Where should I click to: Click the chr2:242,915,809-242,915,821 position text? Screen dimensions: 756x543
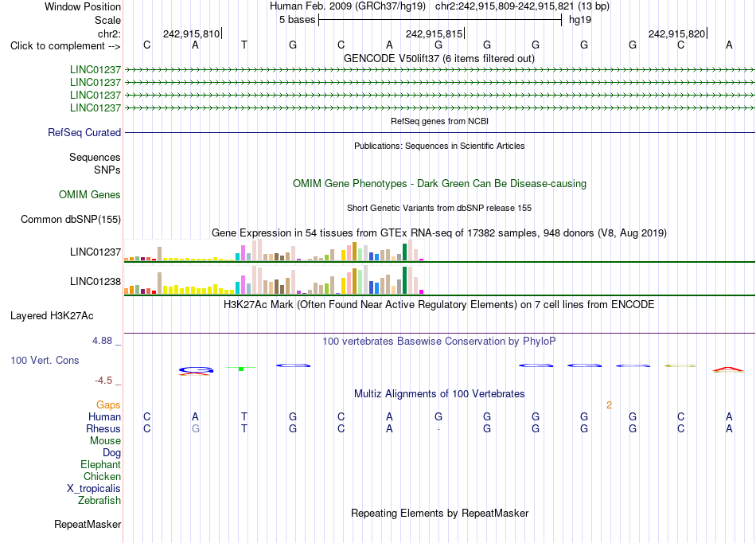pos(505,6)
